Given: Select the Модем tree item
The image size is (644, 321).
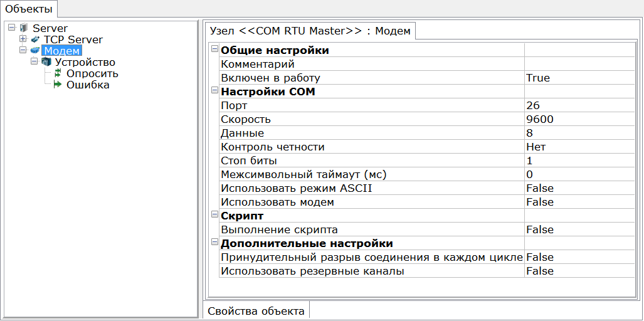Looking at the screenshot, I should coord(62,51).
